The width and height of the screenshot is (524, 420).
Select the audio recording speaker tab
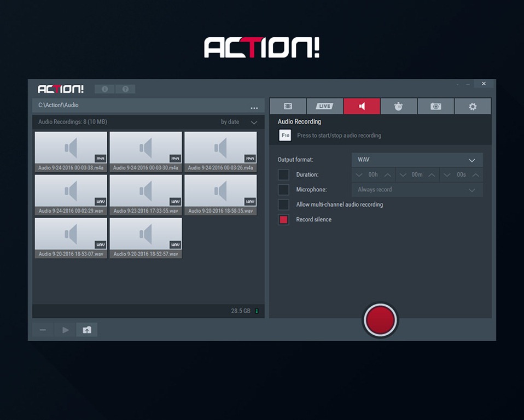coord(362,106)
